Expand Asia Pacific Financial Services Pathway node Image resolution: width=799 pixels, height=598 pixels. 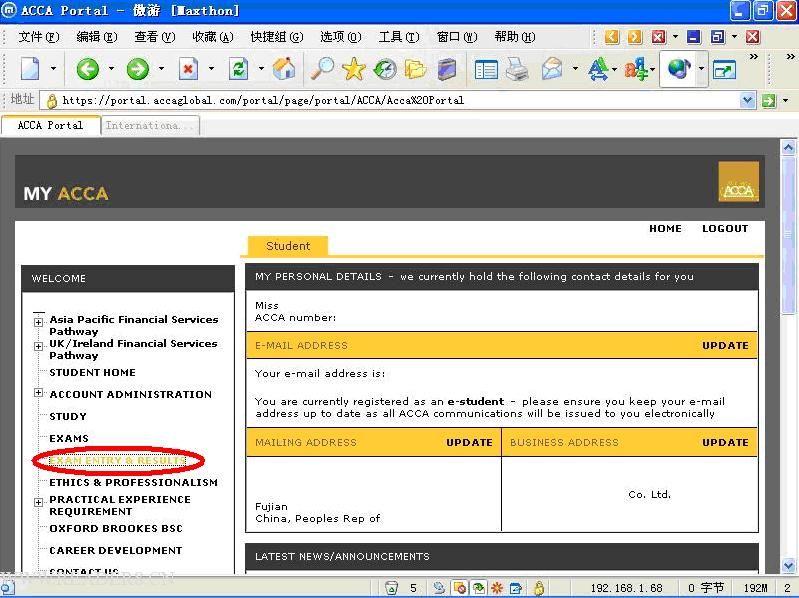38,322
